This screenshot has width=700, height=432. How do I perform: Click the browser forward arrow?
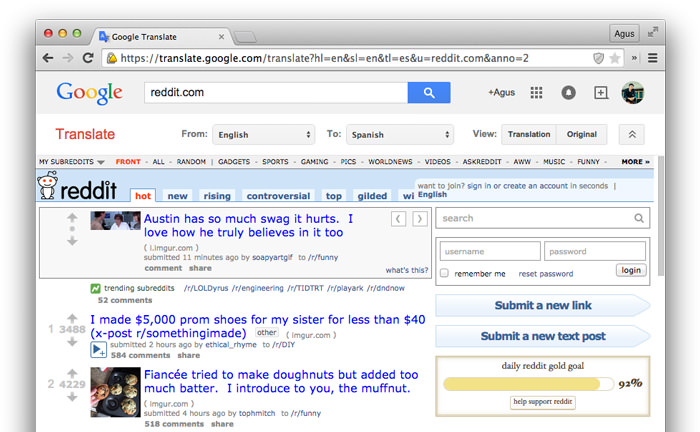coord(68,58)
